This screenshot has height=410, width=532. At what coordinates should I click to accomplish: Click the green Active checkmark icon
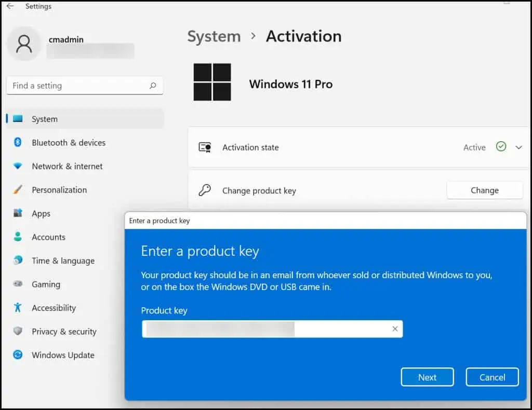[x=501, y=146]
